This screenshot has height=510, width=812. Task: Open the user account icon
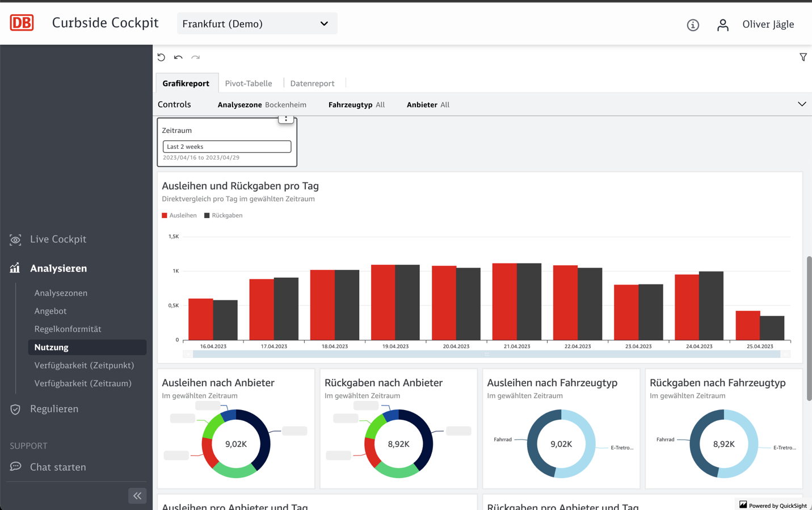[722, 24]
